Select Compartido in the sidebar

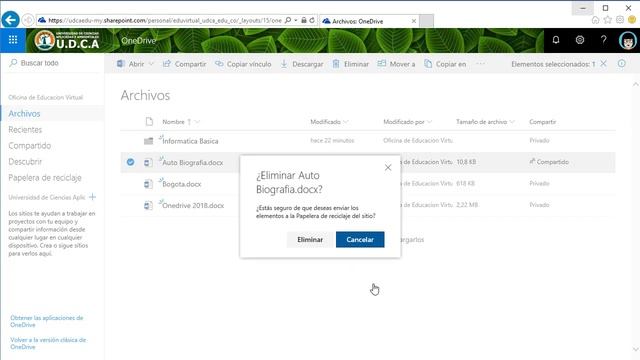[x=30, y=146]
